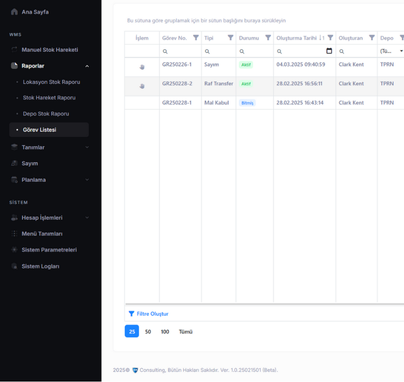Click the Planlama sidebar icon

pyautogui.click(x=14, y=180)
